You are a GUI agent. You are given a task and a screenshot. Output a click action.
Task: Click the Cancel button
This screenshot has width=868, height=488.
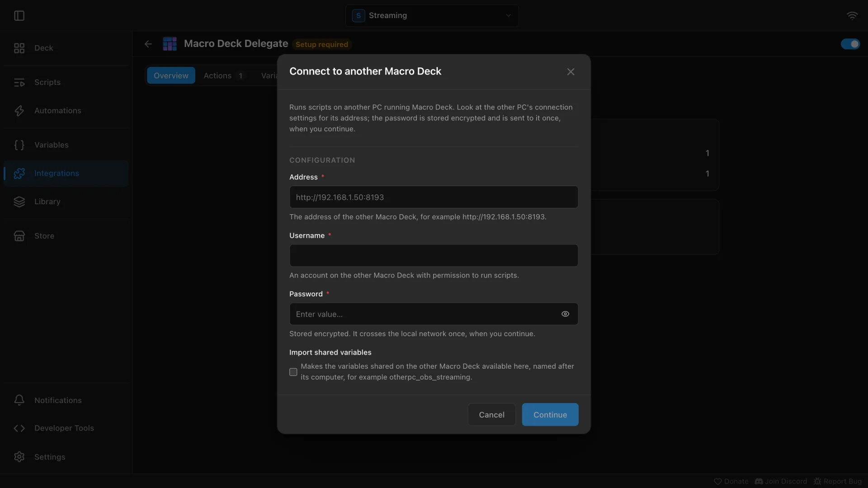pos(491,414)
